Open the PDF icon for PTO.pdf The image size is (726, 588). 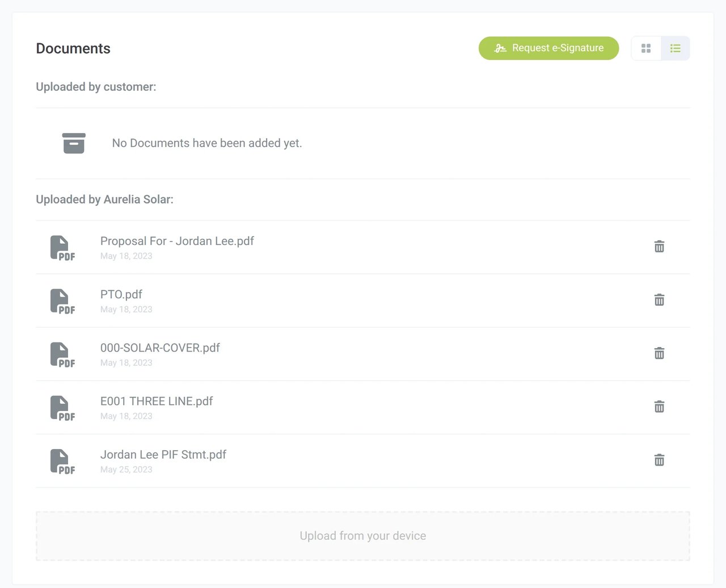pyautogui.click(x=62, y=301)
